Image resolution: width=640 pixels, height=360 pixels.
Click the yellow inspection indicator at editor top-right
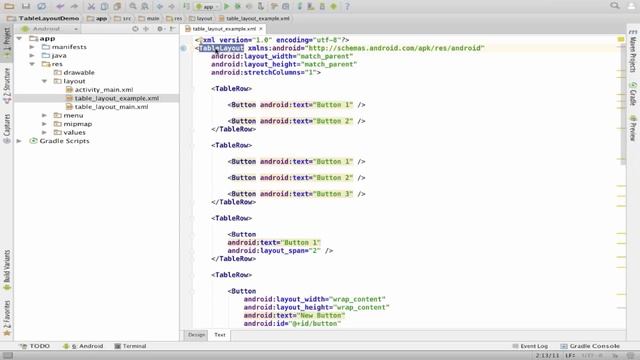pyautogui.click(x=621, y=40)
